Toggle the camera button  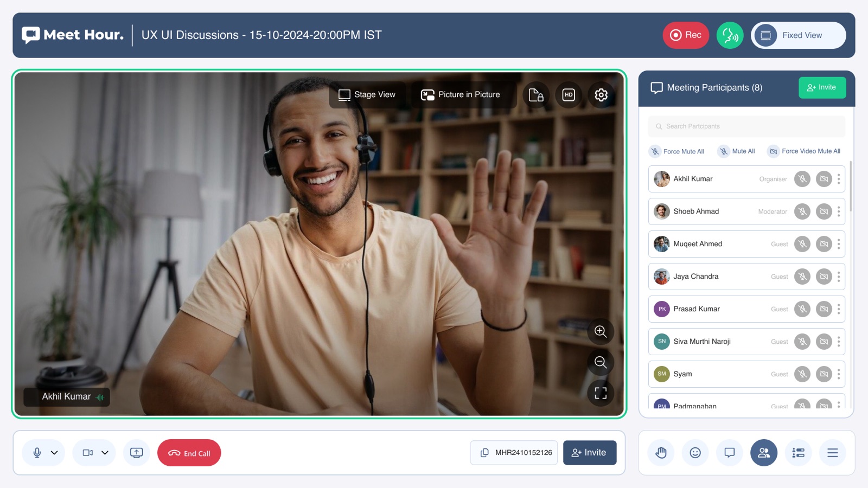pos(87,453)
